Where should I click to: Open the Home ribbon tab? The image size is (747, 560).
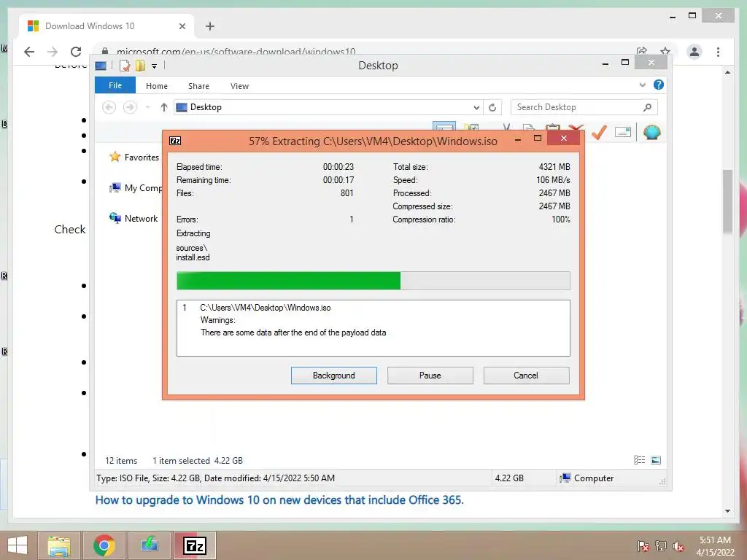157,86
